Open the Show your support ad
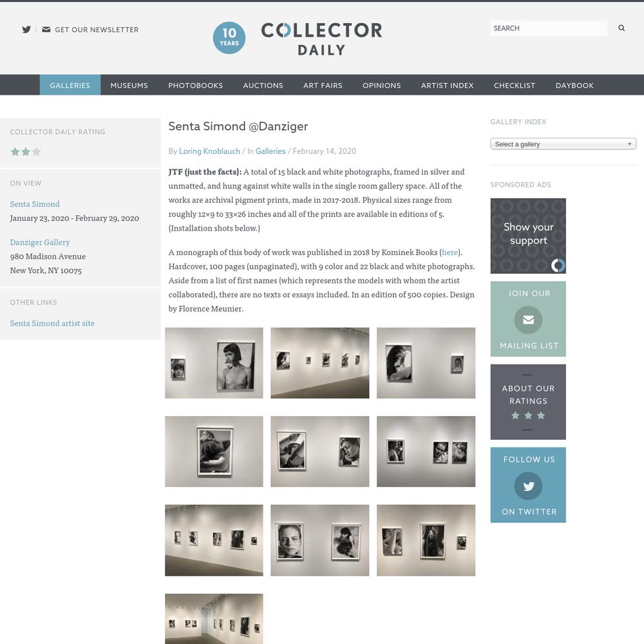 [528, 236]
